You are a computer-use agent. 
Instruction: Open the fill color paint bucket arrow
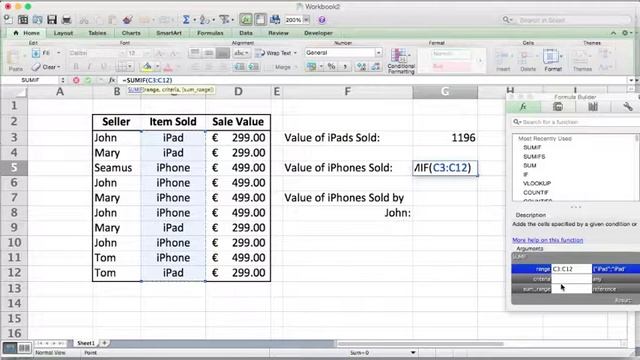coord(158,67)
